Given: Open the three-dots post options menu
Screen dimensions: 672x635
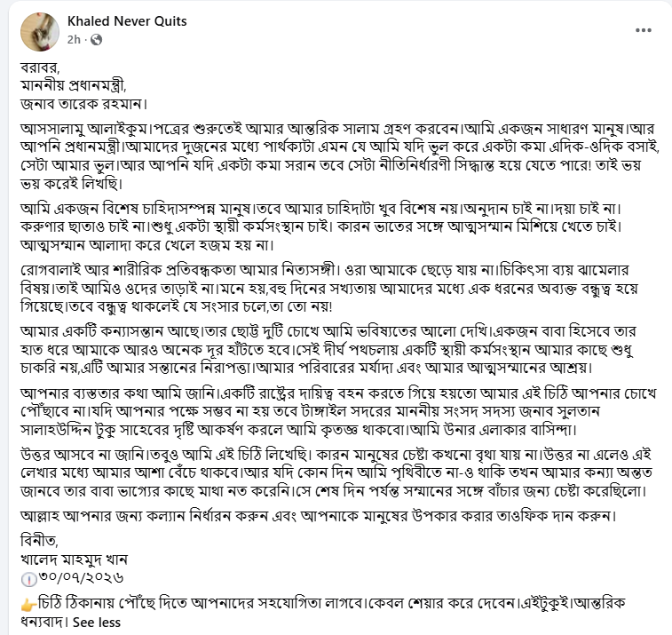Looking at the screenshot, I should (644, 30).
